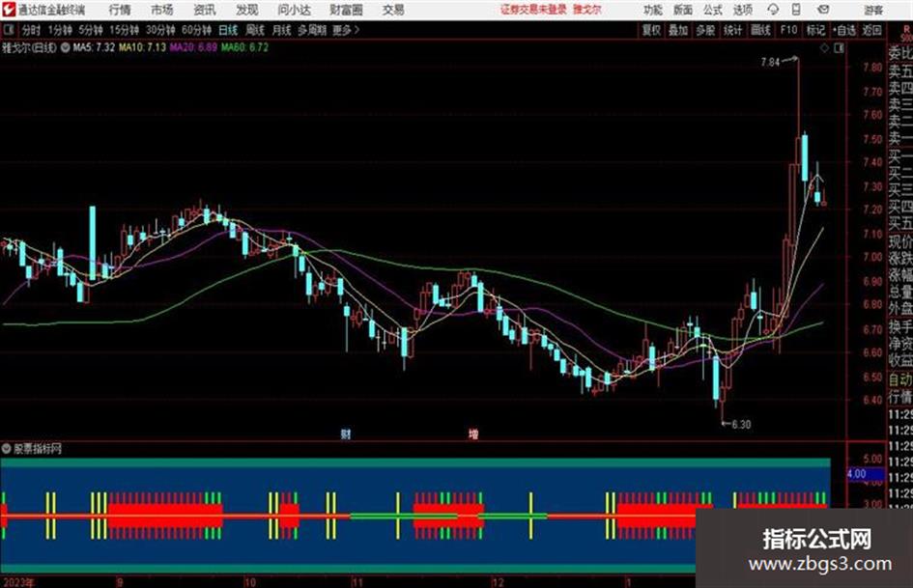Click the MA10: 7.13 label
Screen dimensions: 913x588
[x=143, y=47]
